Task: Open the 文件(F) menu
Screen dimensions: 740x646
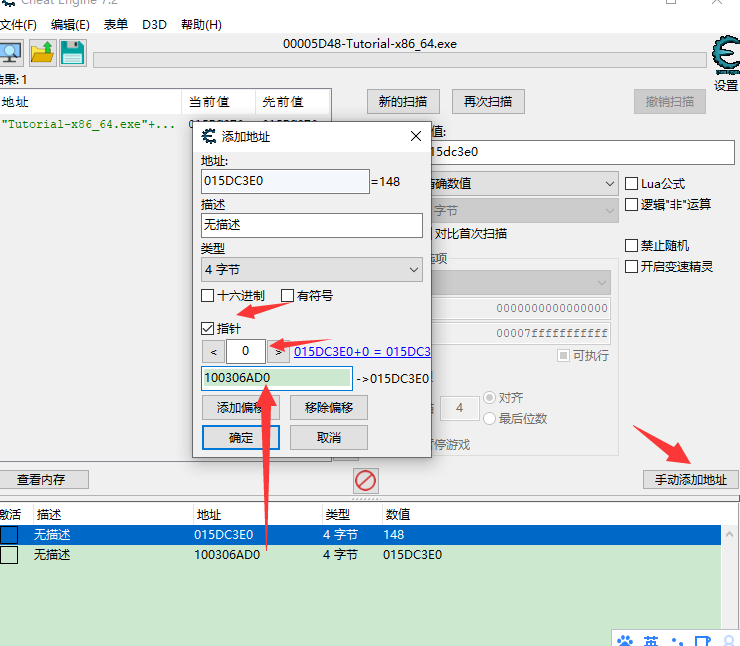Action: (x=18, y=25)
